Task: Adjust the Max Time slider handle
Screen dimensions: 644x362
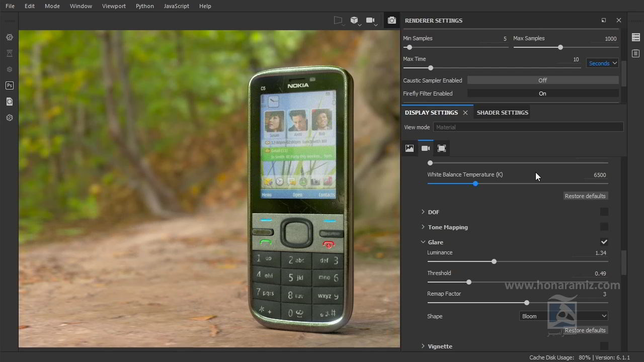Action: point(431,68)
